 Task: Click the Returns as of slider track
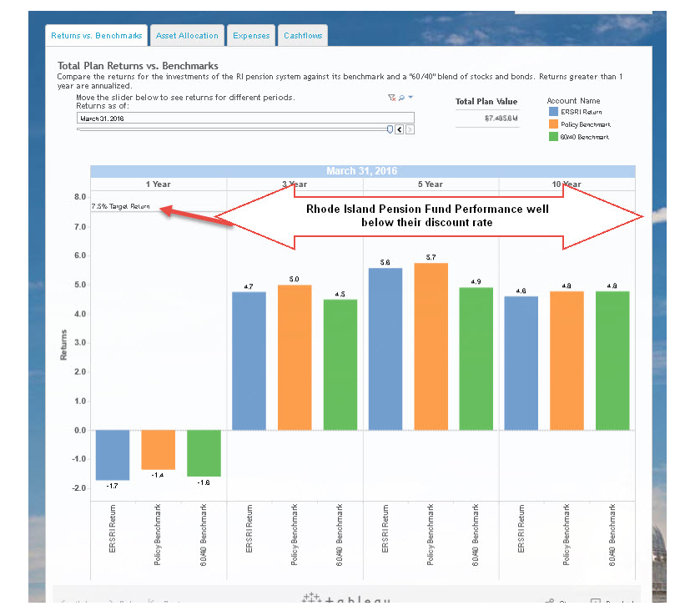coord(232,129)
